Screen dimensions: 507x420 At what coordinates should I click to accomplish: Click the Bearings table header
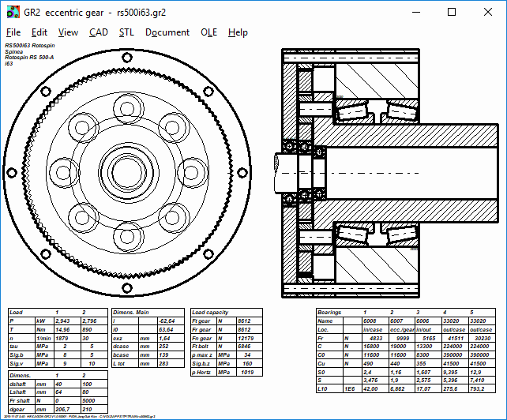point(329,313)
